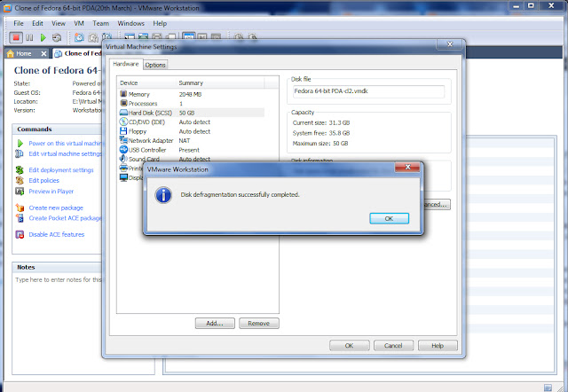Click Cancel in Virtual Machine Settings
This screenshot has width=568, height=392.
pyautogui.click(x=393, y=346)
